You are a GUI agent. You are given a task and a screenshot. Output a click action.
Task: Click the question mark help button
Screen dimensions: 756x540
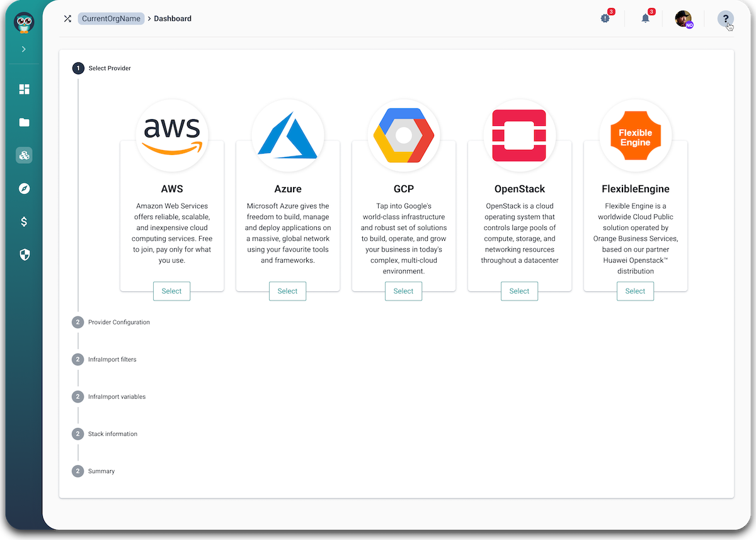click(726, 19)
